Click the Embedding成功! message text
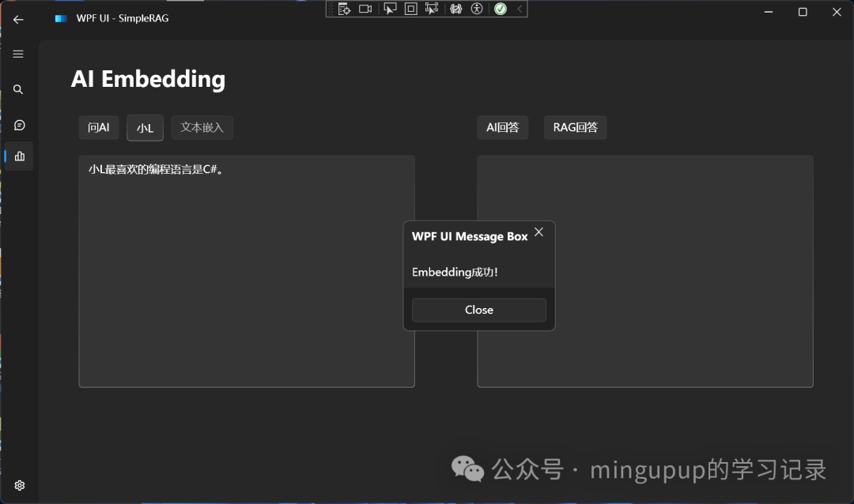Screen dimensions: 854x504 tap(455, 272)
